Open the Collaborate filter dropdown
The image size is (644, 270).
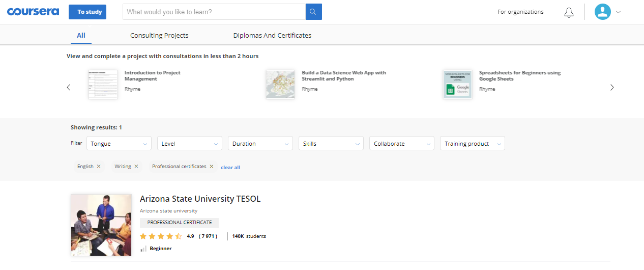click(x=402, y=143)
